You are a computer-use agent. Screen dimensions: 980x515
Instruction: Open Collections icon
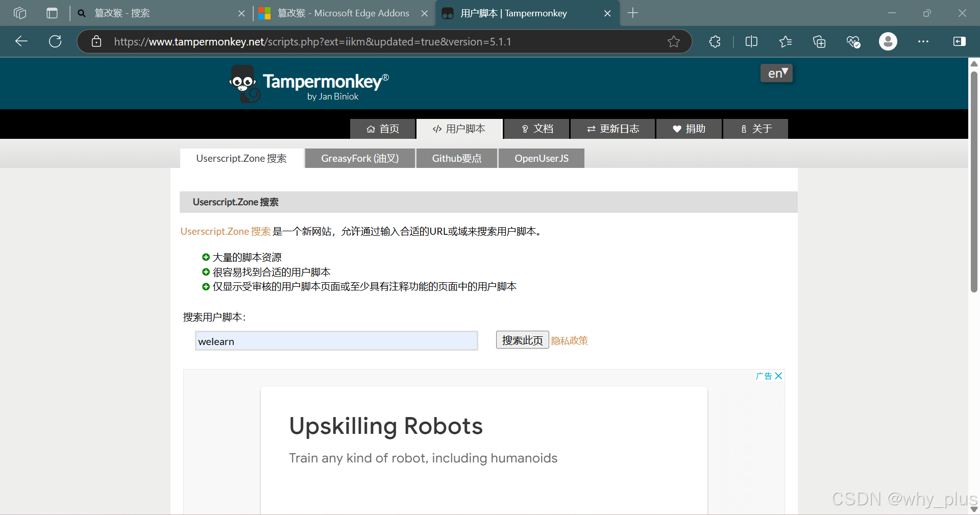[x=819, y=41]
